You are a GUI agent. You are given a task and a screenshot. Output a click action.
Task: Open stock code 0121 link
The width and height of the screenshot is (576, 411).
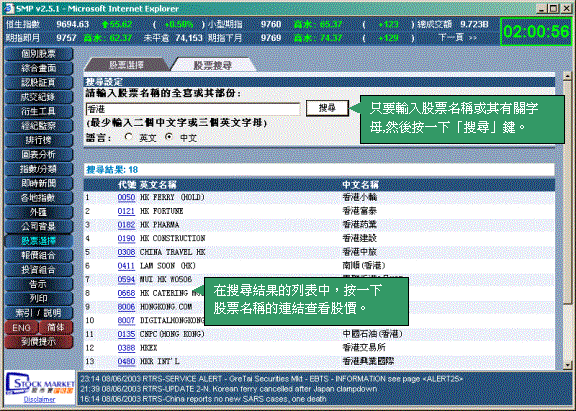click(x=126, y=211)
